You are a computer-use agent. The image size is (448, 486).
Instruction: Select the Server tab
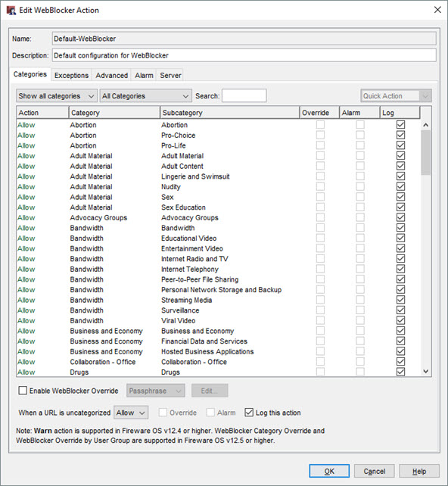(x=170, y=75)
